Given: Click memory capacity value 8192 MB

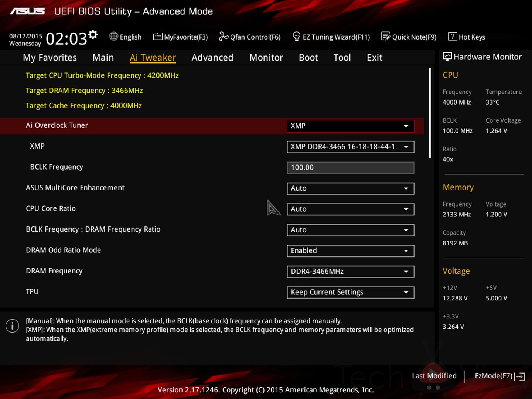Looking at the screenshot, I should 455,243.
